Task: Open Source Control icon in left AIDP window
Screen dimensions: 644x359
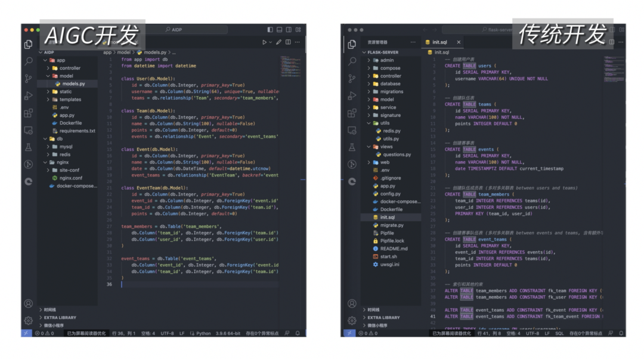Action: click(x=29, y=79)
